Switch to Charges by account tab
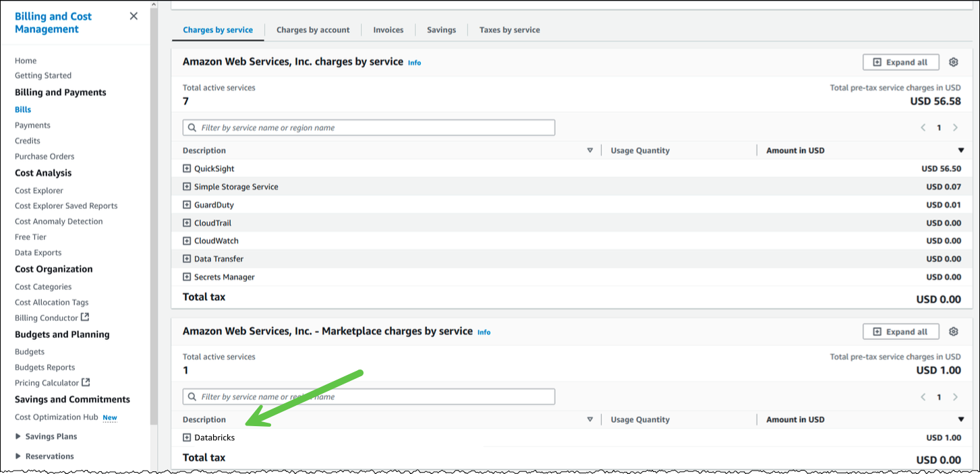 click(x=313, y=30)
